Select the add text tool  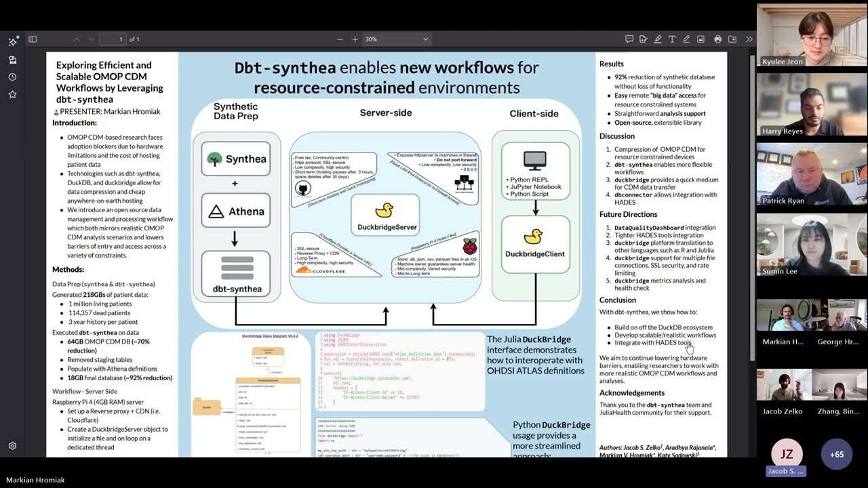point(672,39)
